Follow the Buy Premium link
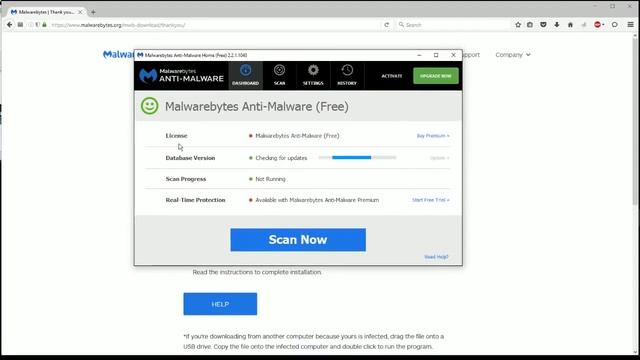 433,136
